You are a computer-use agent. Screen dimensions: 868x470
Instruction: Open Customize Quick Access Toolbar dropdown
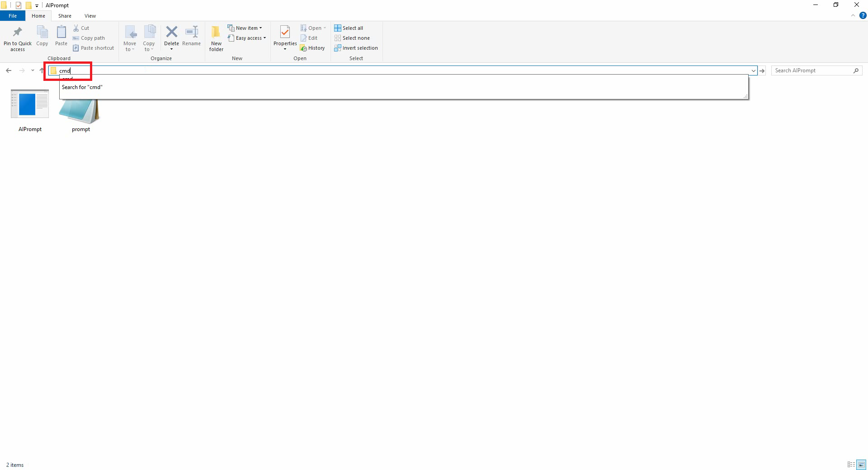[37, 6]
